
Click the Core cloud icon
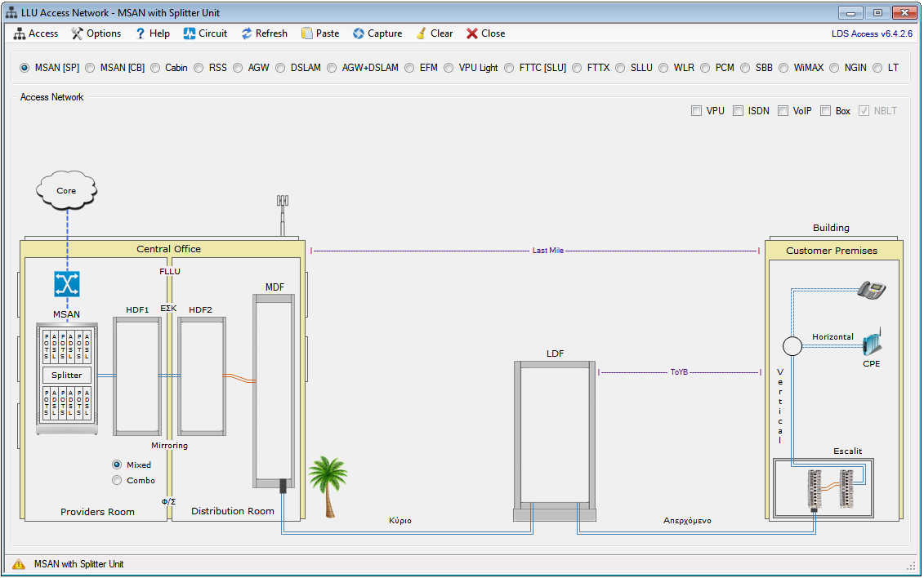coord(66,190)
